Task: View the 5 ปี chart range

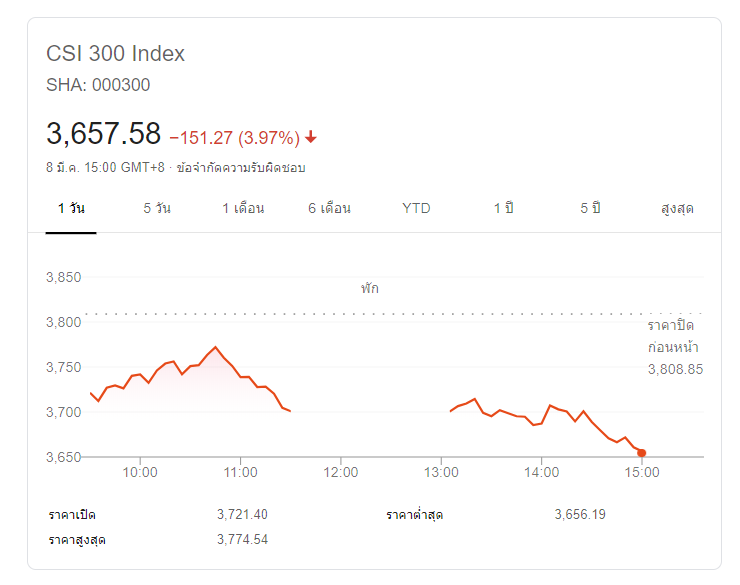Action: pyautogui.click(x=590, y=208)
